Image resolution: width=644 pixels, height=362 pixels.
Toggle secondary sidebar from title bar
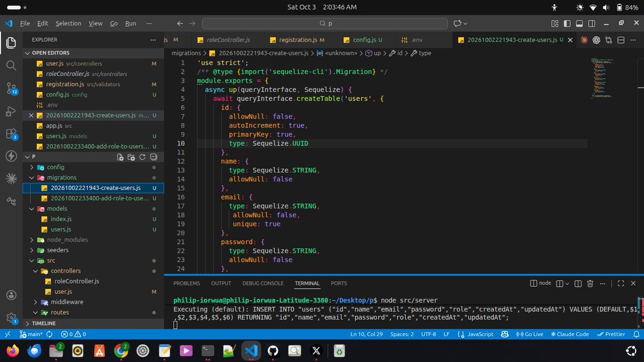tap(591, 24)
